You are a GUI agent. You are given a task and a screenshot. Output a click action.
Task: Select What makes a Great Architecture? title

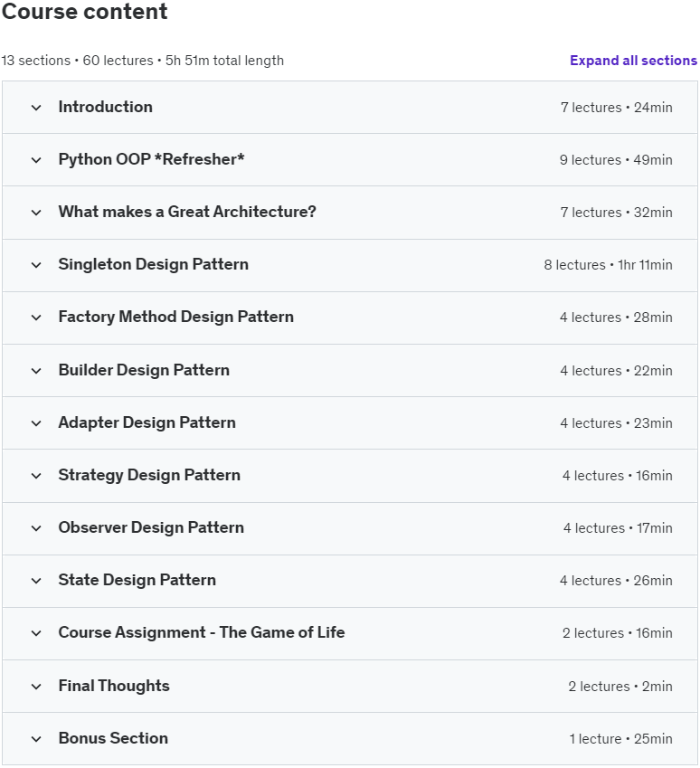[187, 212]
